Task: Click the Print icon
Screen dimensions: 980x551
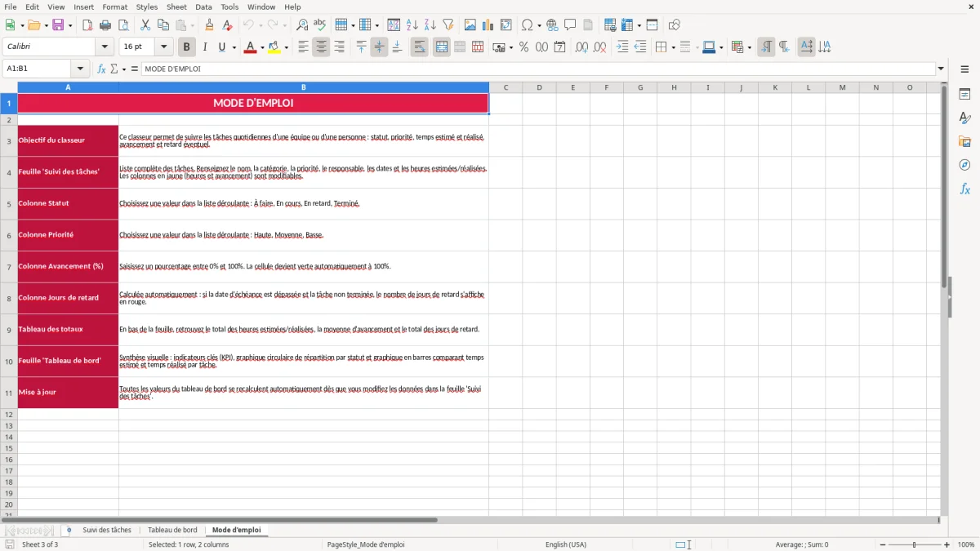Action: click(x=105, y=25)
